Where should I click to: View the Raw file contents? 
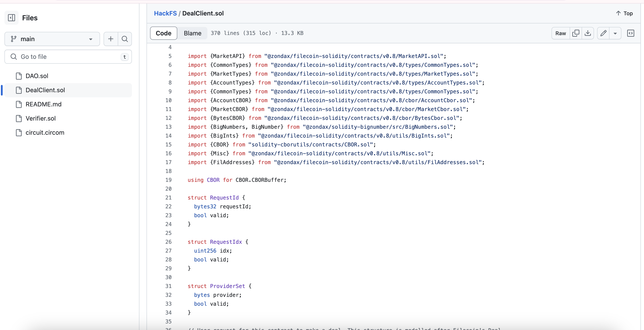(x=561, y=33)
